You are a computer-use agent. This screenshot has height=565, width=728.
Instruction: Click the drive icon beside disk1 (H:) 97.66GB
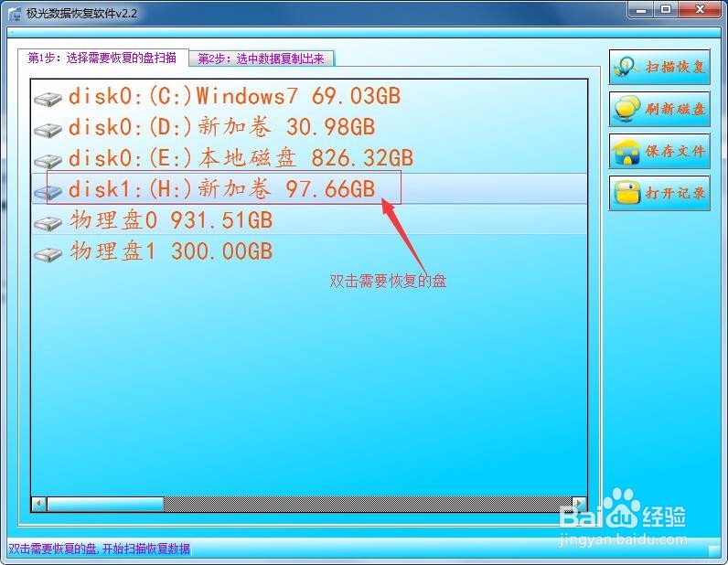(x=48, y=191)
